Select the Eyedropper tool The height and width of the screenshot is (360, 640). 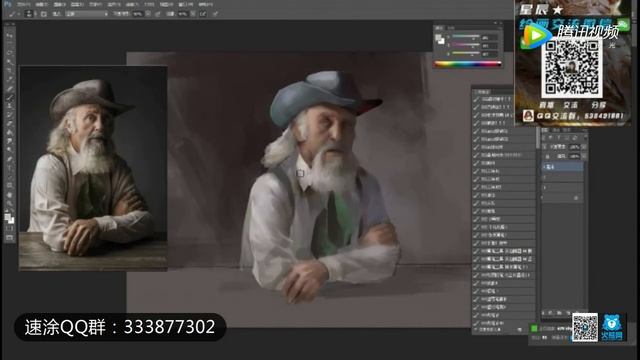pos(9,80)
